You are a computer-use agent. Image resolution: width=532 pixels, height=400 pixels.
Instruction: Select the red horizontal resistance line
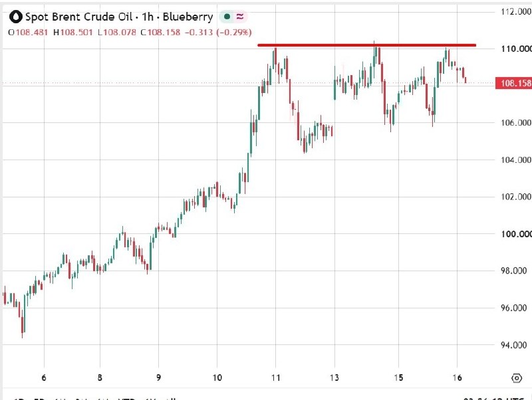pos(367,45)
